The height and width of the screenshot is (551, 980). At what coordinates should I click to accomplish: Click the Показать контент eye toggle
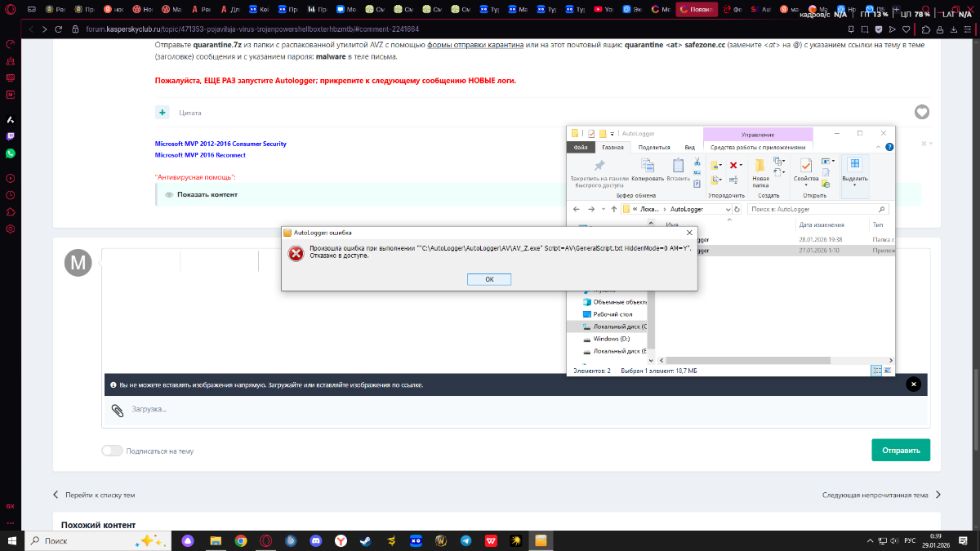(169, 195)
